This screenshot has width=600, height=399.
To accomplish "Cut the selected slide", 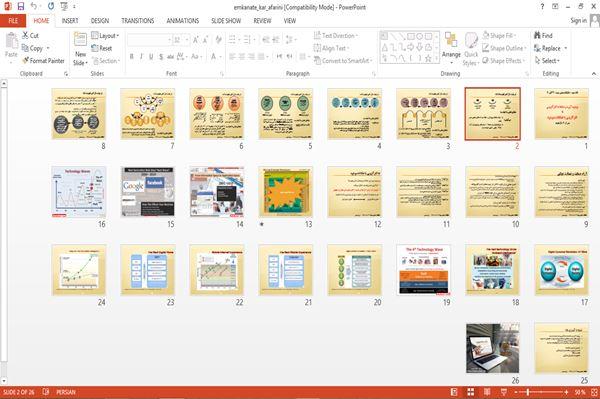I will (30, 36).
